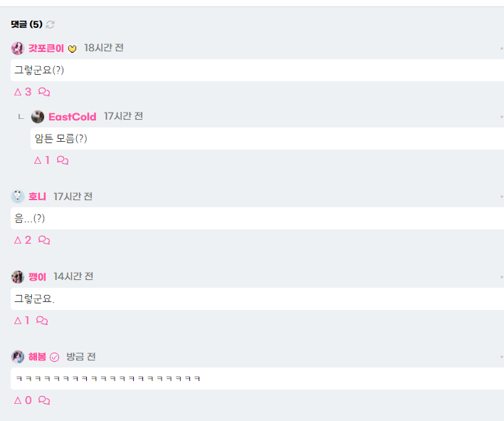Open reply icon under 호니's comment

pos(44,240)
